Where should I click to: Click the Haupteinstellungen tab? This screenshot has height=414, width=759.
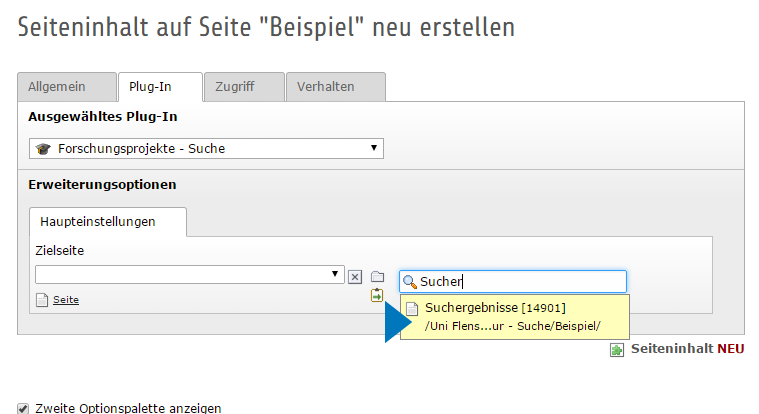click(98, 221)
